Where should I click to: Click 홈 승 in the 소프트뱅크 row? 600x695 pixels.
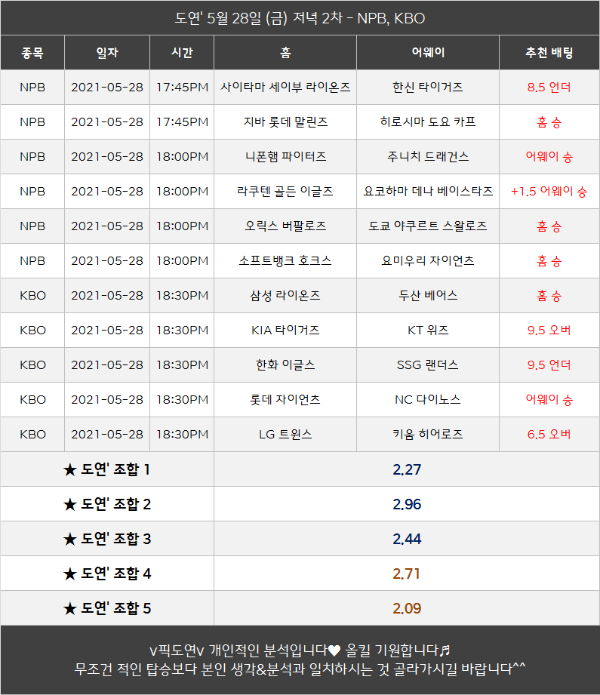[549, 261]
